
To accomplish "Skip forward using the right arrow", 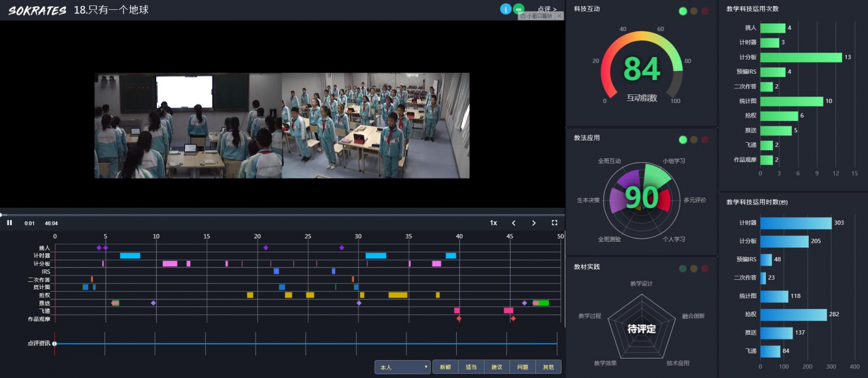I will [534, 223].
